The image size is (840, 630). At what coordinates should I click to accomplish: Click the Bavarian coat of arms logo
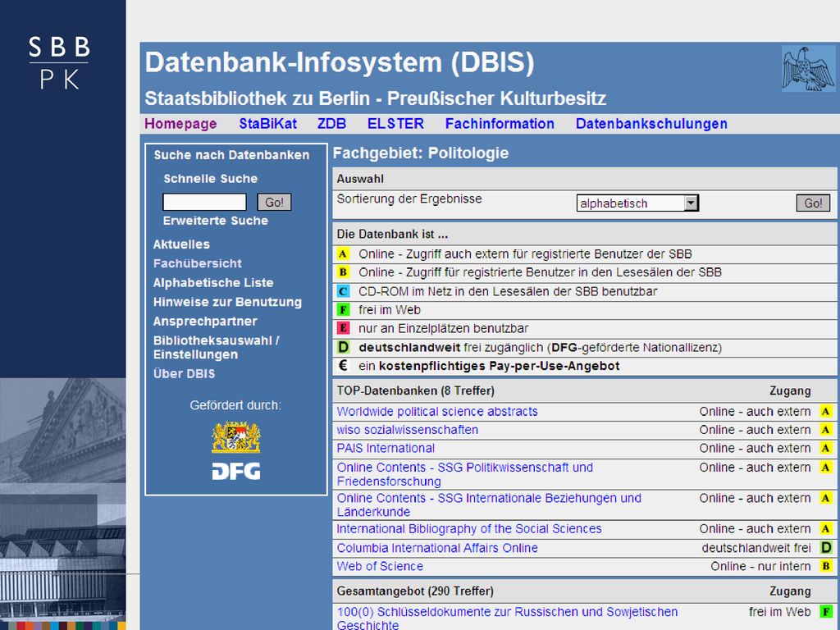(236, 437)
